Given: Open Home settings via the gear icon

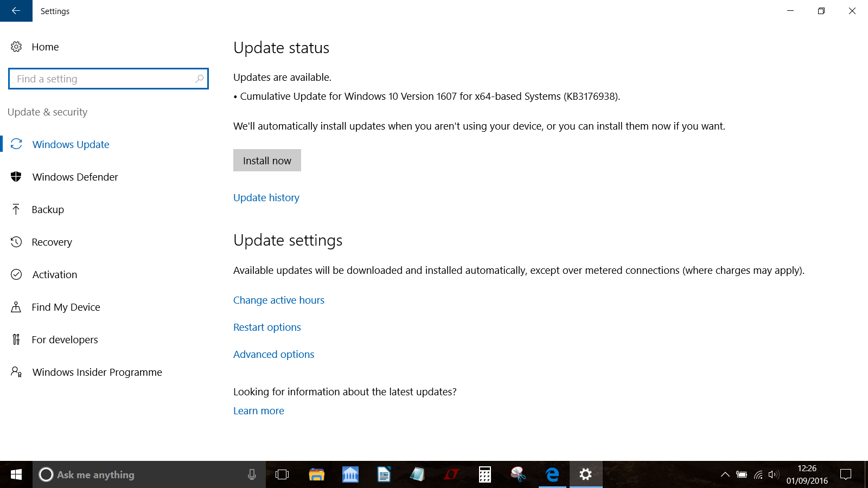Looking at the screenshot, I should coord(16,47).
